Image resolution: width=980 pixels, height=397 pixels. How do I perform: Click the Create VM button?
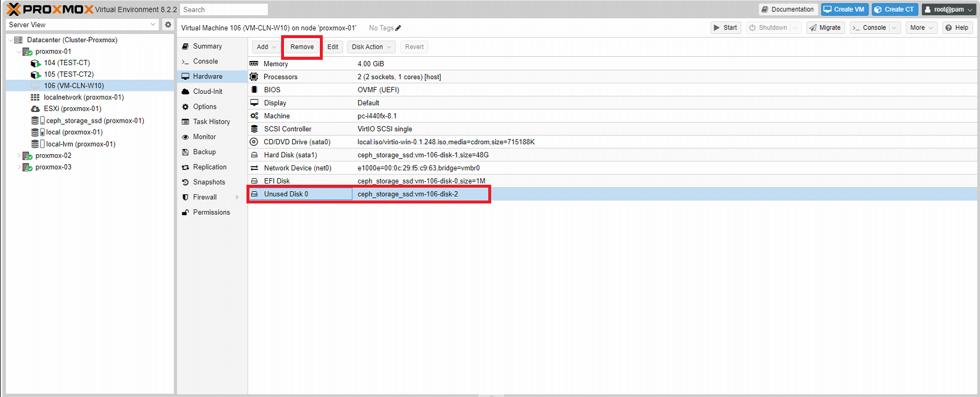844,9
